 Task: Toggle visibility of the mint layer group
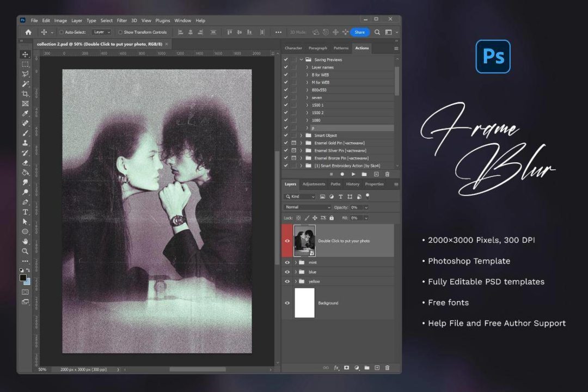(x=287, y=262)
